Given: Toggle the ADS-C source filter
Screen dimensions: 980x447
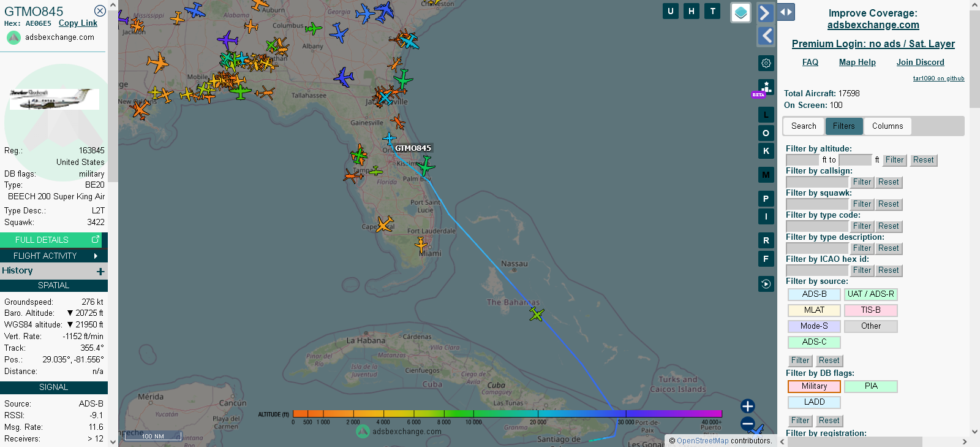Looking at the screenshot, I should [x=814, y=342].
